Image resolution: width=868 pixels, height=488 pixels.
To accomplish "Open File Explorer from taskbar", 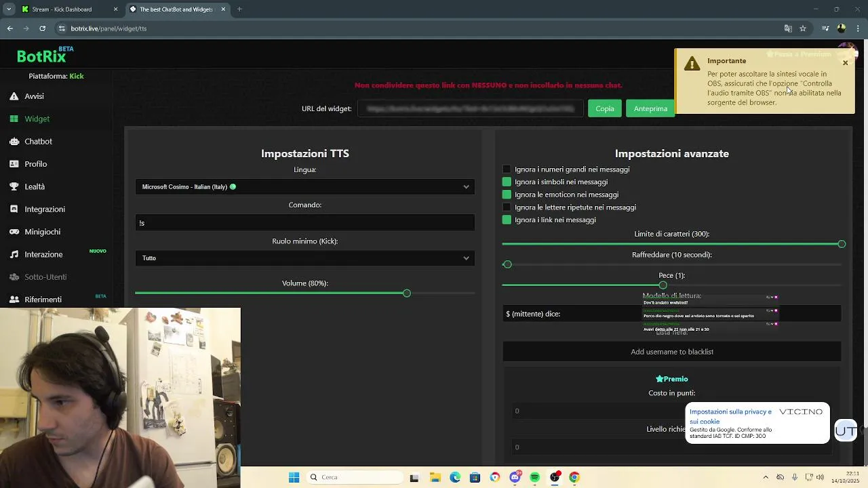I will (x=435, y=477).
